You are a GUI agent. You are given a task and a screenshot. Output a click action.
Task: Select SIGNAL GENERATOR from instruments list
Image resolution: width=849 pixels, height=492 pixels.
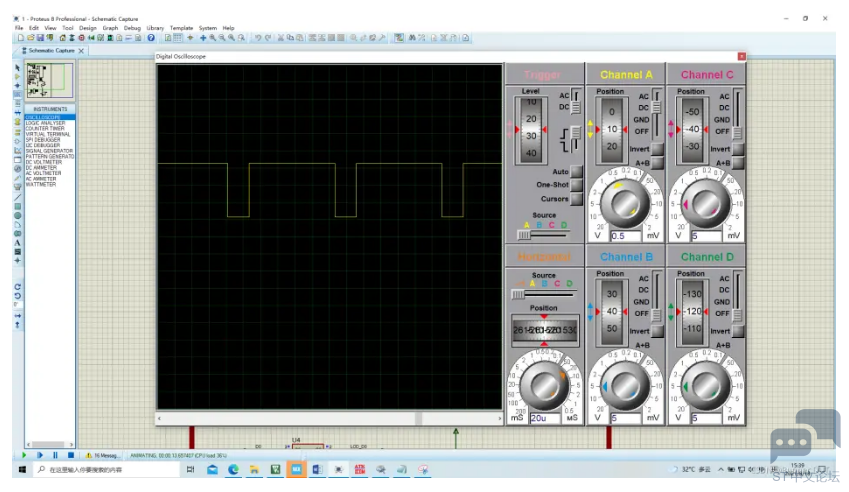[49, 151]
